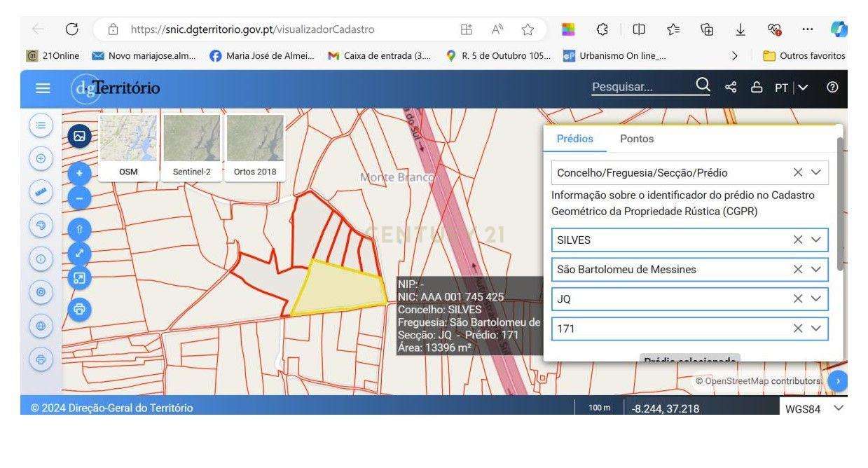
Task: Clear the São Bartolomeu de Messines selection
Action: click(x=797, y=269)
